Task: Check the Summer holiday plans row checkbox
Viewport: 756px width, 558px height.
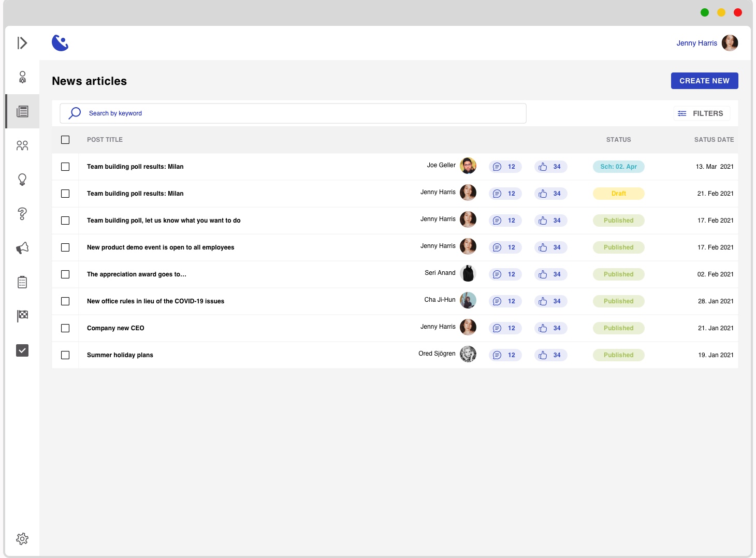Action: (65, 355)
